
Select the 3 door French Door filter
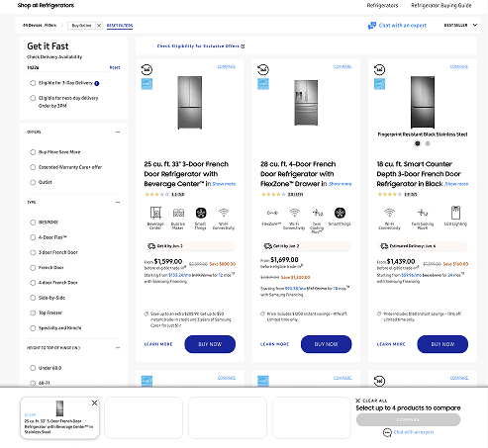pos(33,252)
